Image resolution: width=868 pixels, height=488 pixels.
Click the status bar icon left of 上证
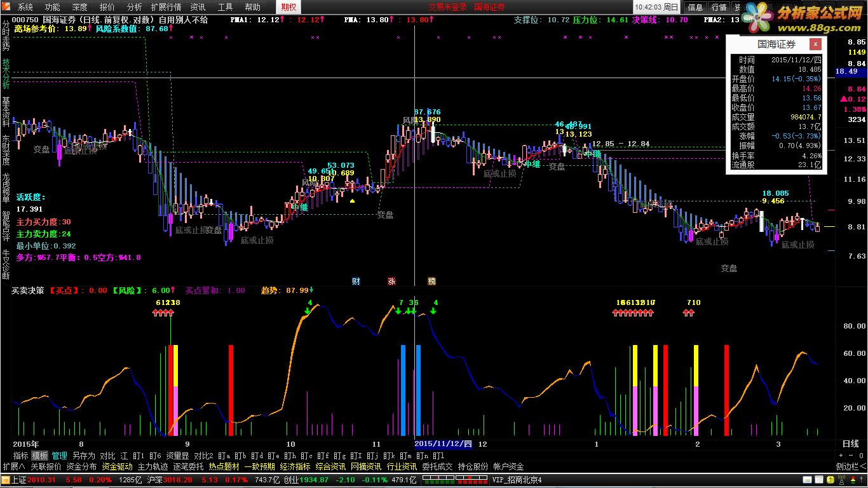[5, 480]
